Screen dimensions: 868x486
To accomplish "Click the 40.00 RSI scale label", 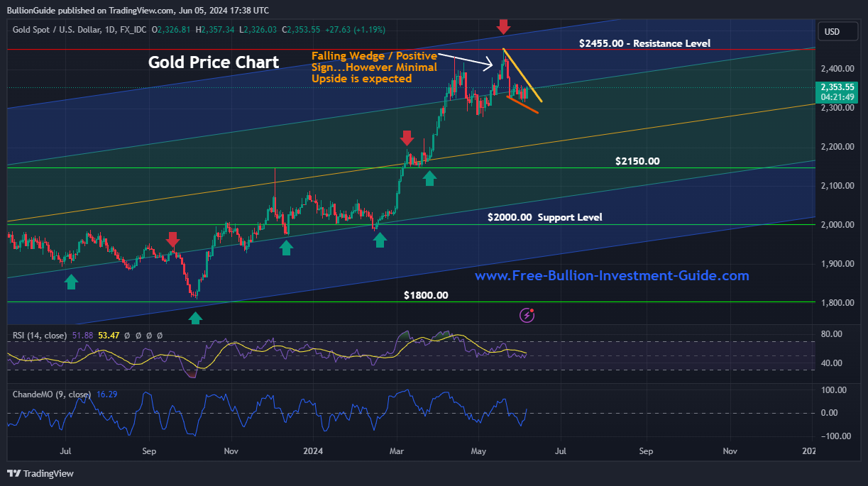I will (x=833, y=363).
